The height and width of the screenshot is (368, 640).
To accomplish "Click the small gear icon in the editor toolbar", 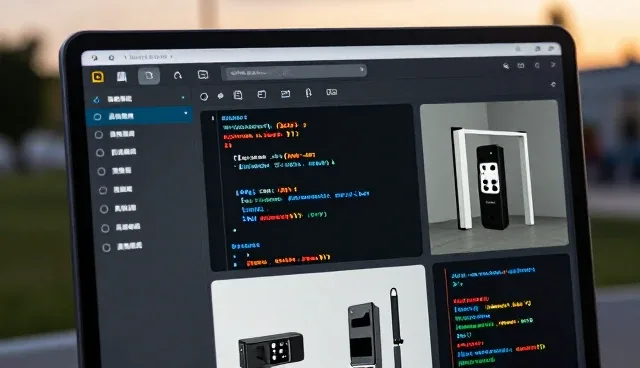I will tap(220, 96).
